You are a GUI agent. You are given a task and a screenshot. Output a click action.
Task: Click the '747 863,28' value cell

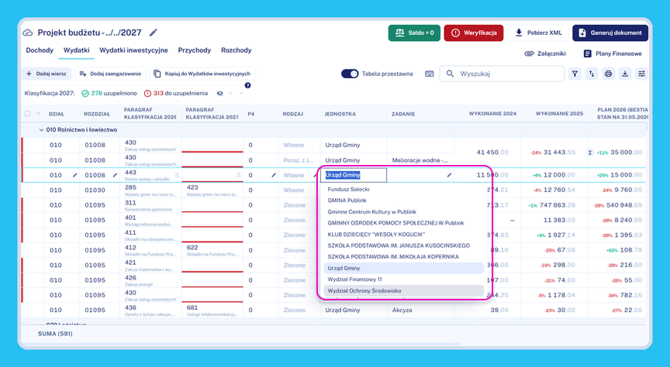(557, 205)
